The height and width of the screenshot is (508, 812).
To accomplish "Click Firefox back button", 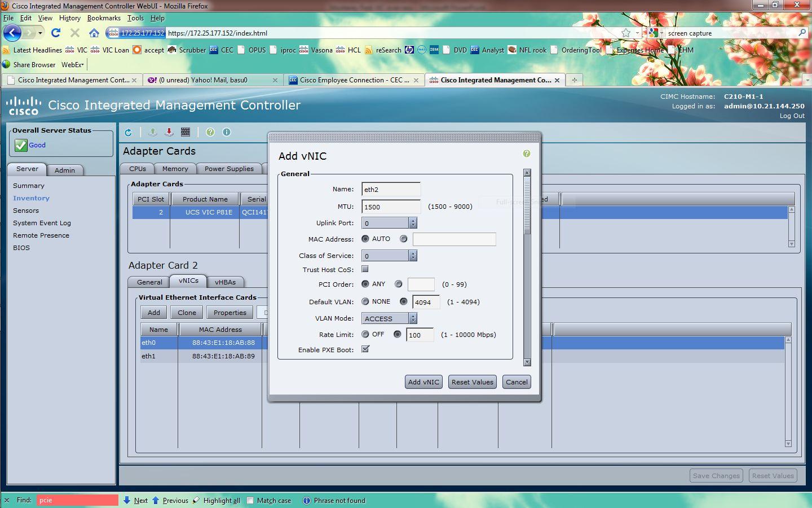I will (x=12, y=33).
